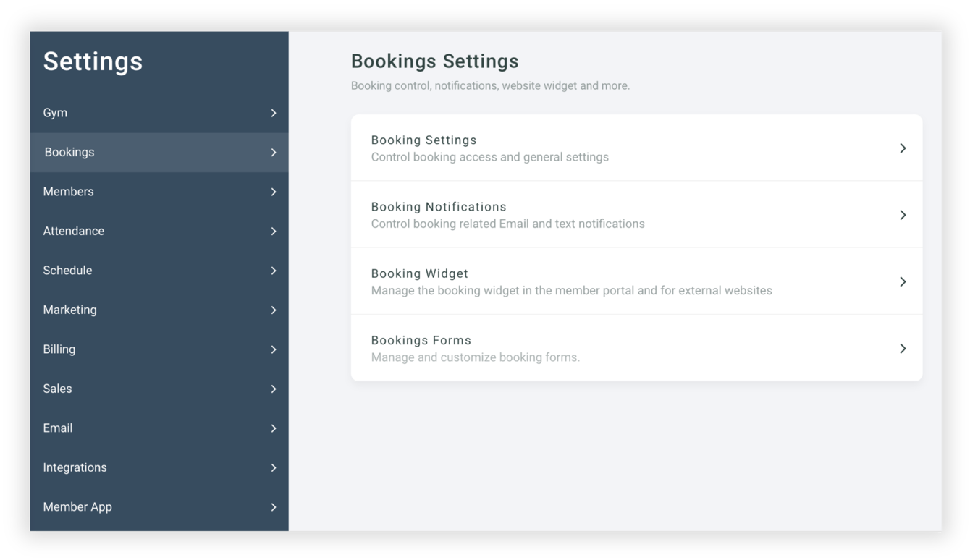
Task: Select Integrations in the sidebar
Action: (x=159, y=467)
